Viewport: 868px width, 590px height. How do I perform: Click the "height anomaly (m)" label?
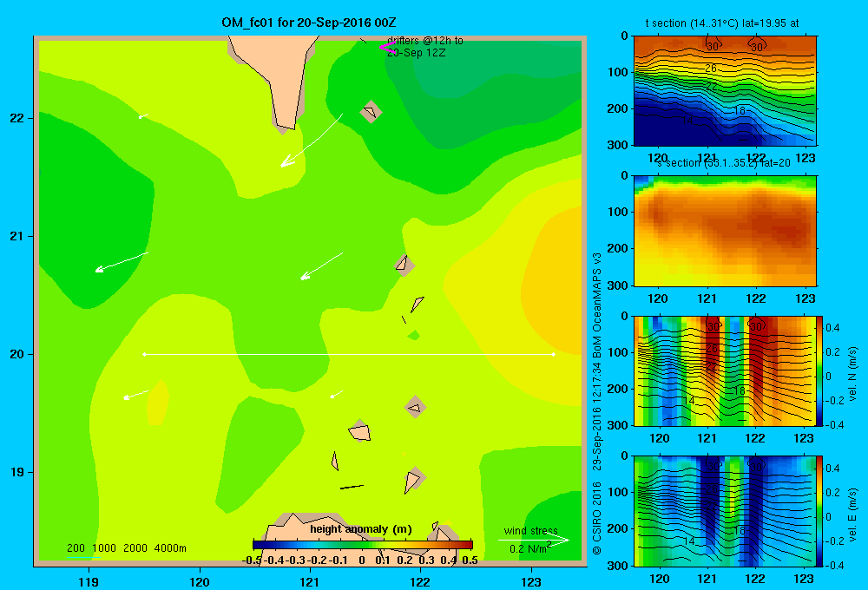[x=361, y=529]
